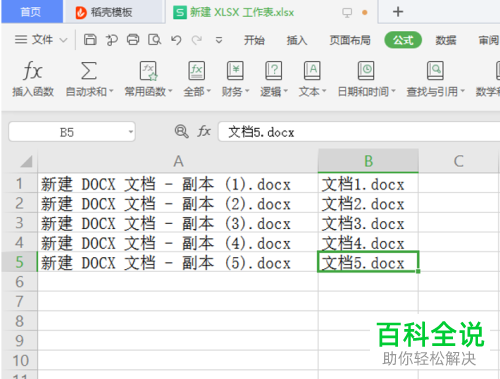Open the 审阅 ribbon tab

(x=488, y=40)
